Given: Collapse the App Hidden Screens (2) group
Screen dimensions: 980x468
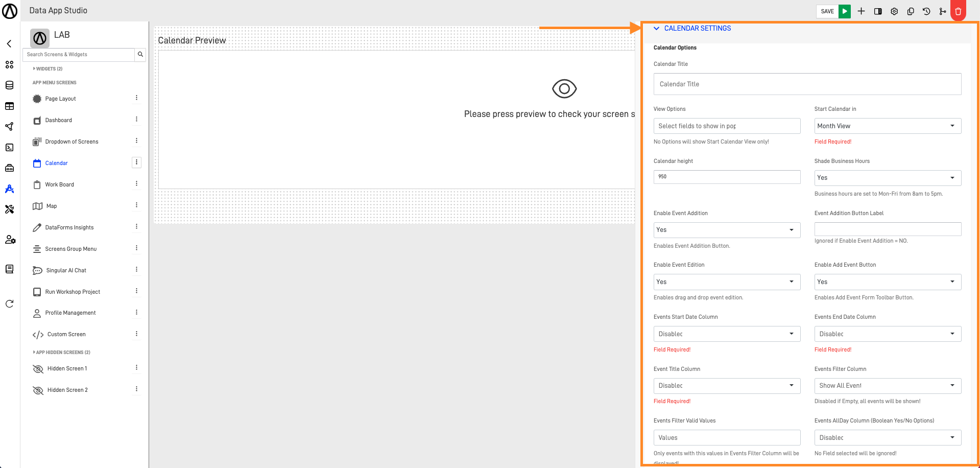Looking at the screenshot, I should [61, 353].
